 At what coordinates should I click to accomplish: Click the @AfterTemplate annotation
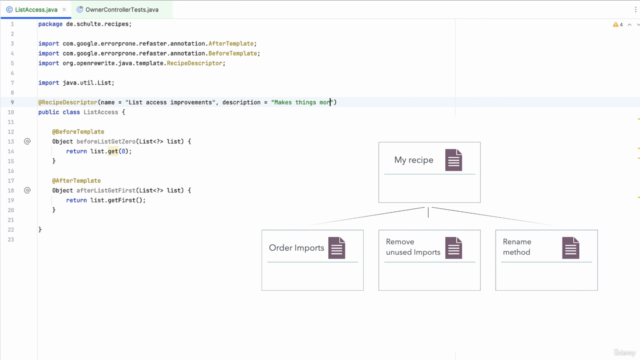pyautogui.click(x=76, y=180)
